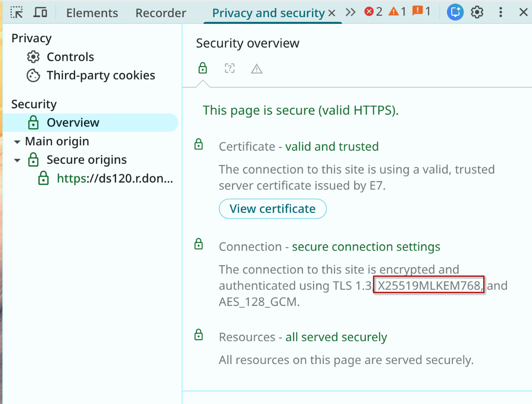Toggle the device toolbar icon

41,12
